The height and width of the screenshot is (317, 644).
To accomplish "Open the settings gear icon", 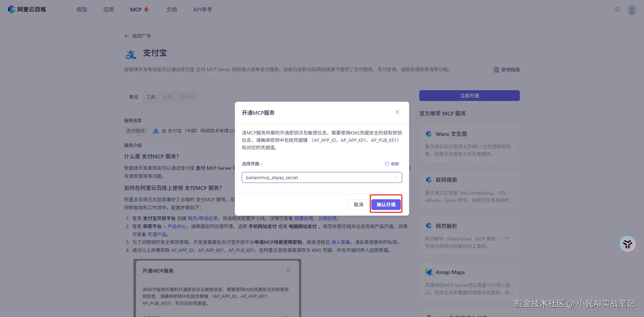I will click(x=617, y=9).
